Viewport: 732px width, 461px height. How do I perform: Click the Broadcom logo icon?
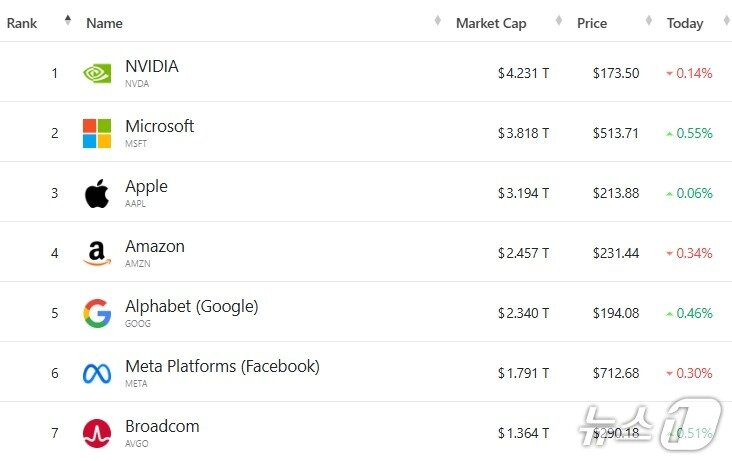point(97,433)
